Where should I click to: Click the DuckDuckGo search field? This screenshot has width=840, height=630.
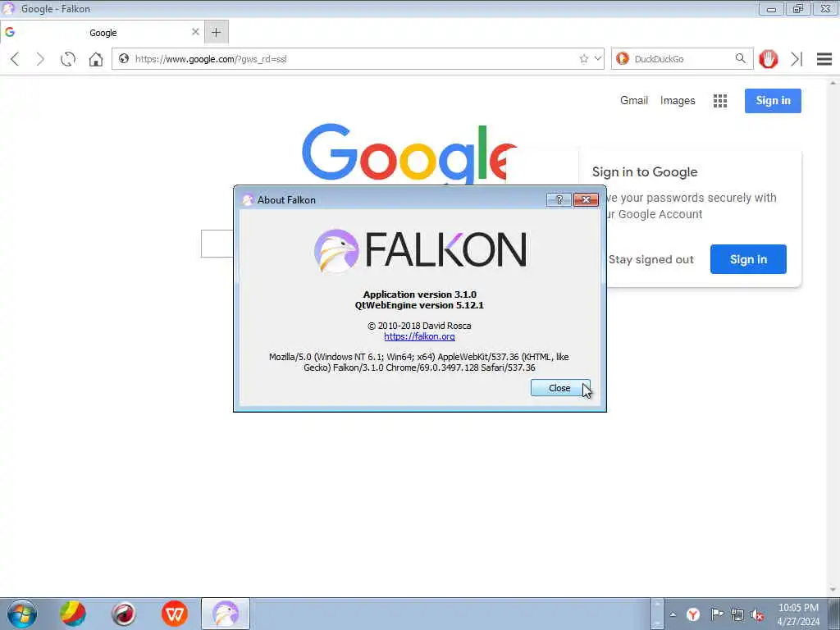[x=682, y=59]
